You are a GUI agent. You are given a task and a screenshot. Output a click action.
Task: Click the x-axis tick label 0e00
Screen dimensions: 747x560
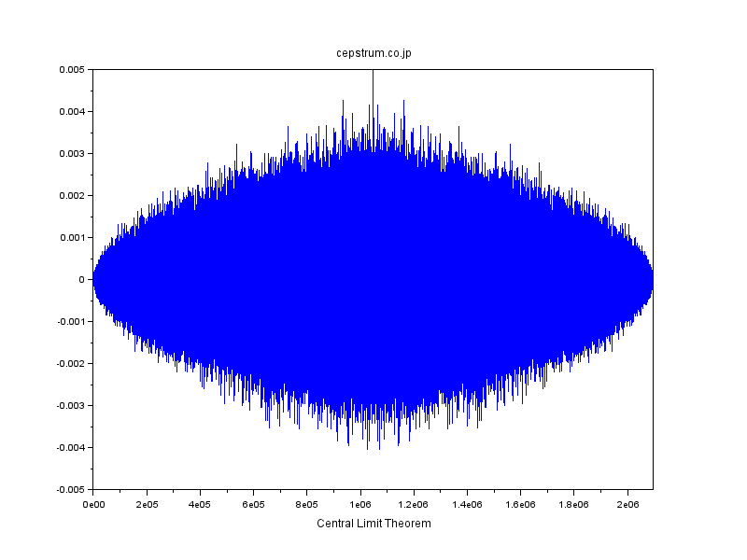click(93, 504)
